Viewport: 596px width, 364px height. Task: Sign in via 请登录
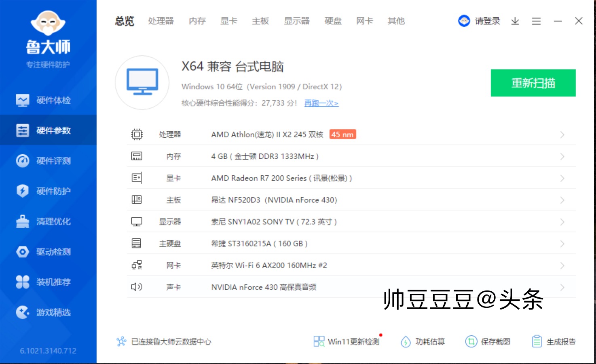click(x=486, y=21)
